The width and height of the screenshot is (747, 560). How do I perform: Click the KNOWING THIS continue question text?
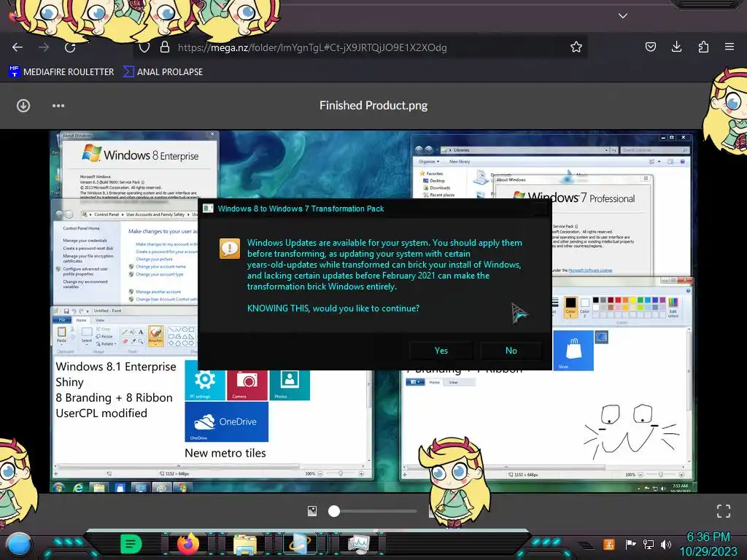[x=333, y=308]
